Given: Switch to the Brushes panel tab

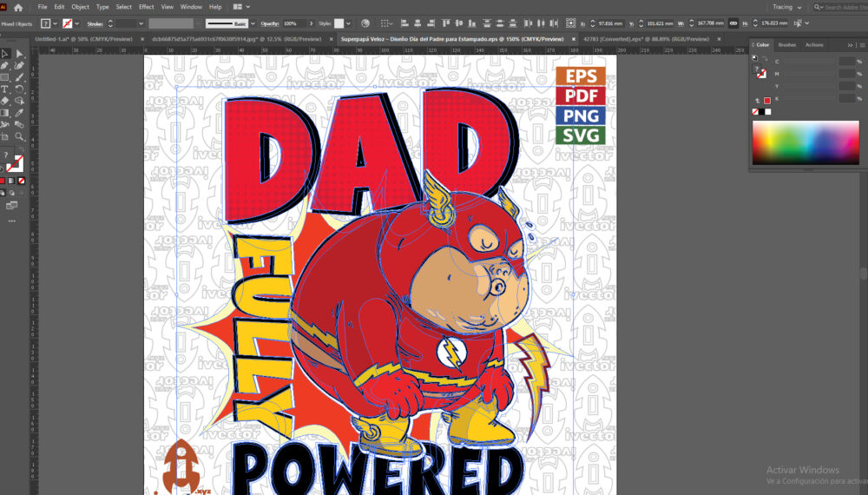Looking at the screenshot, I should 786,45.
